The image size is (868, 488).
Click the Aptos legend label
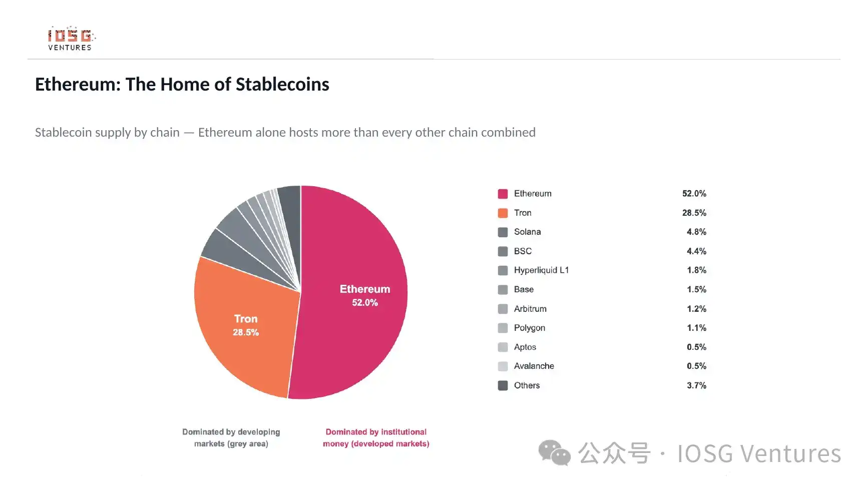pyautogui.click(x=525, y=347)
